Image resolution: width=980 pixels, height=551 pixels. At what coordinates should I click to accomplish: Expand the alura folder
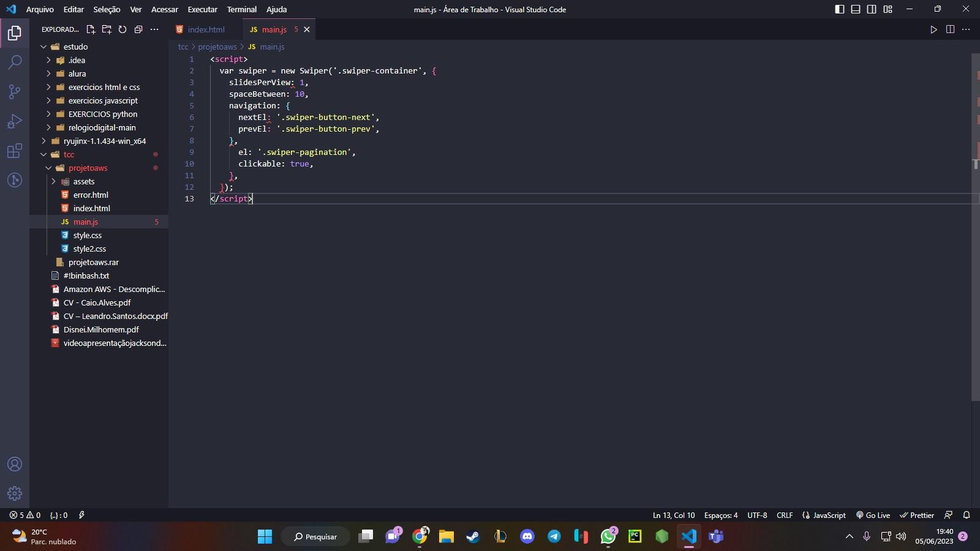(77, 73)
